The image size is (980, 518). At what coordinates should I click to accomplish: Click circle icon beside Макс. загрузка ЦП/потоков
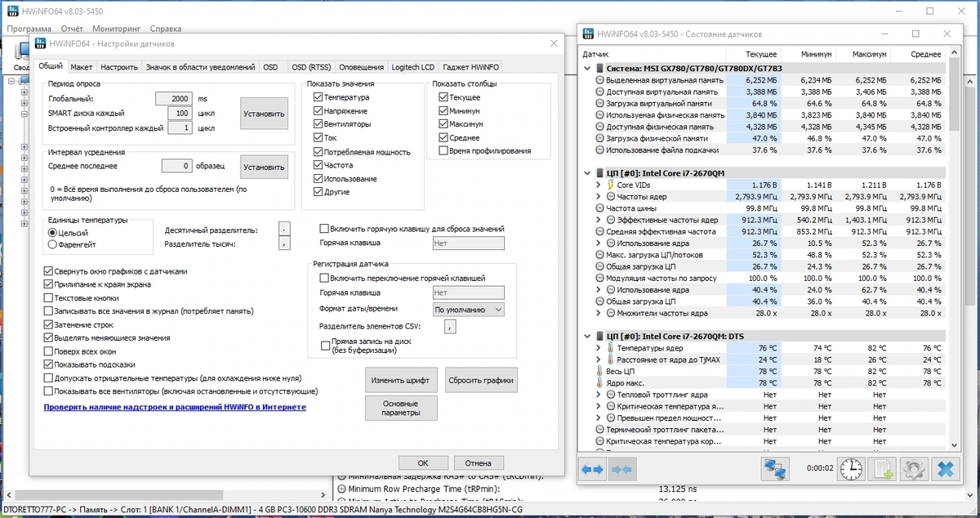coord(599,255)
